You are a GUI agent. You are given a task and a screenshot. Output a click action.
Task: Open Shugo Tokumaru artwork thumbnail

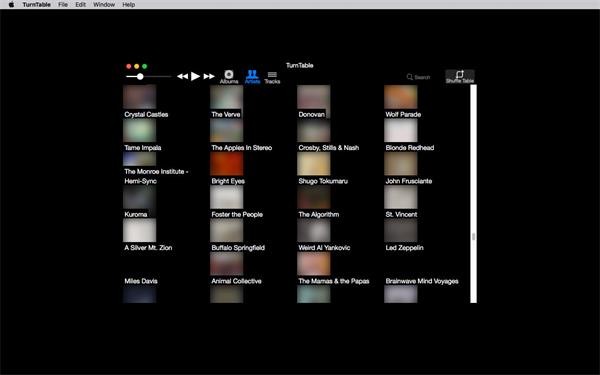pyautogui.click(x=314, y=164)
